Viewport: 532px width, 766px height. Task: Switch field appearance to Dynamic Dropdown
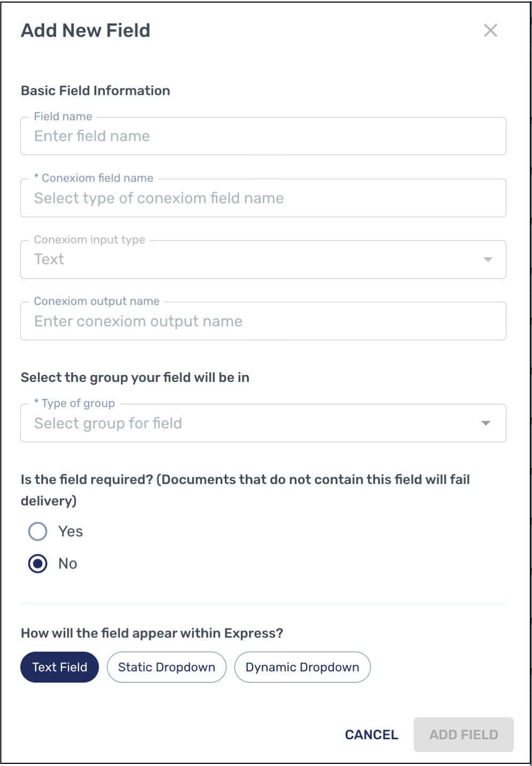[x=302, y=667]
